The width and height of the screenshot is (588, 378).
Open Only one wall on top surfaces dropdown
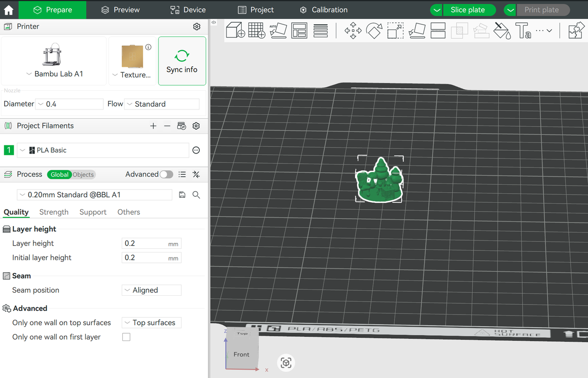(x=152, y=323)
